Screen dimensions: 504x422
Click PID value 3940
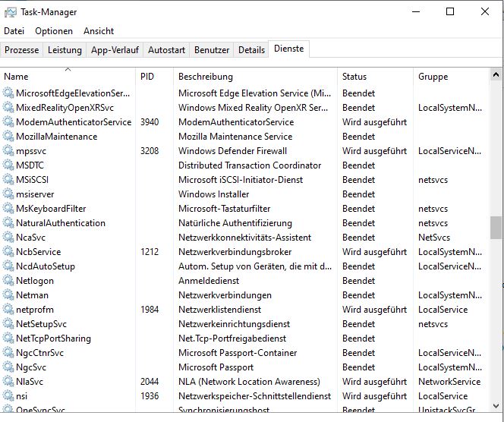[x=150, y=122]
